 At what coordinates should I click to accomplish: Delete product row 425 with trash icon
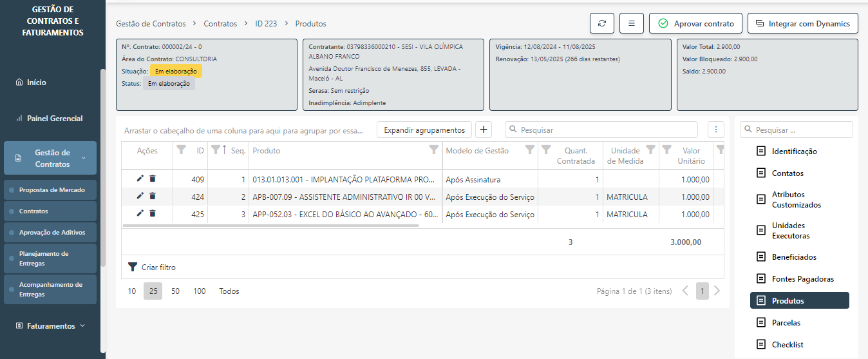pyautogui.click(x=153, y=213)
